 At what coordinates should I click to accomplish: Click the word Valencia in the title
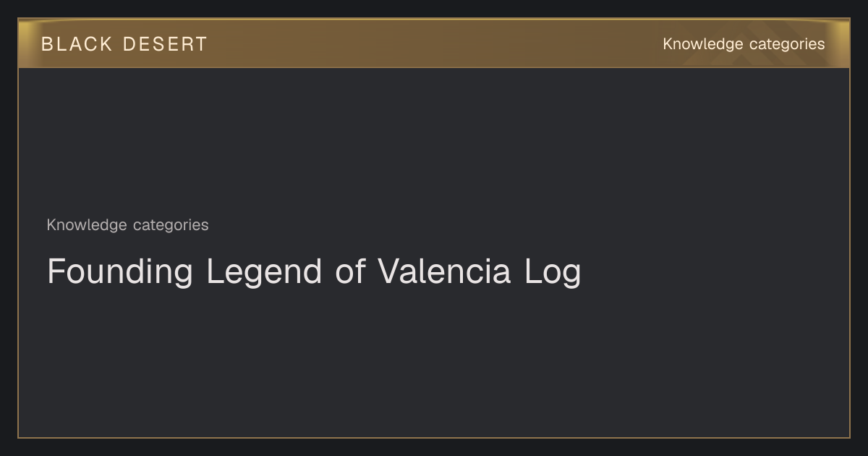tap(444, 271)
